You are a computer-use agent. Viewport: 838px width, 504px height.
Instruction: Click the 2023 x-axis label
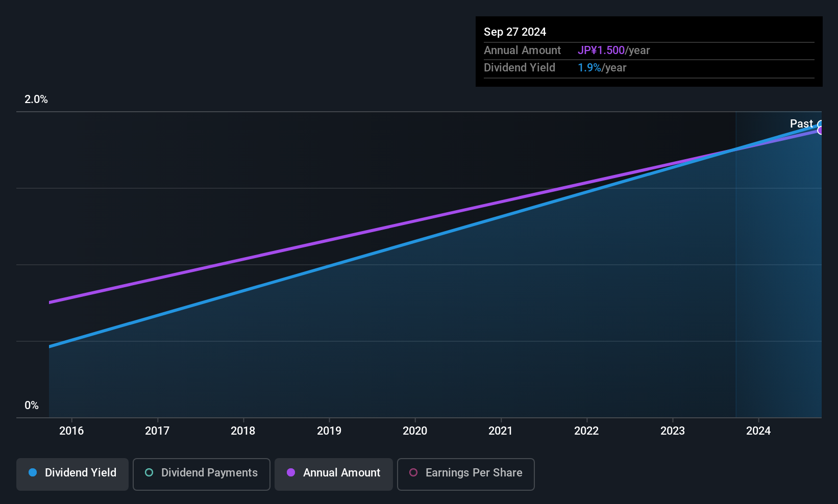[x=673, y=431]
